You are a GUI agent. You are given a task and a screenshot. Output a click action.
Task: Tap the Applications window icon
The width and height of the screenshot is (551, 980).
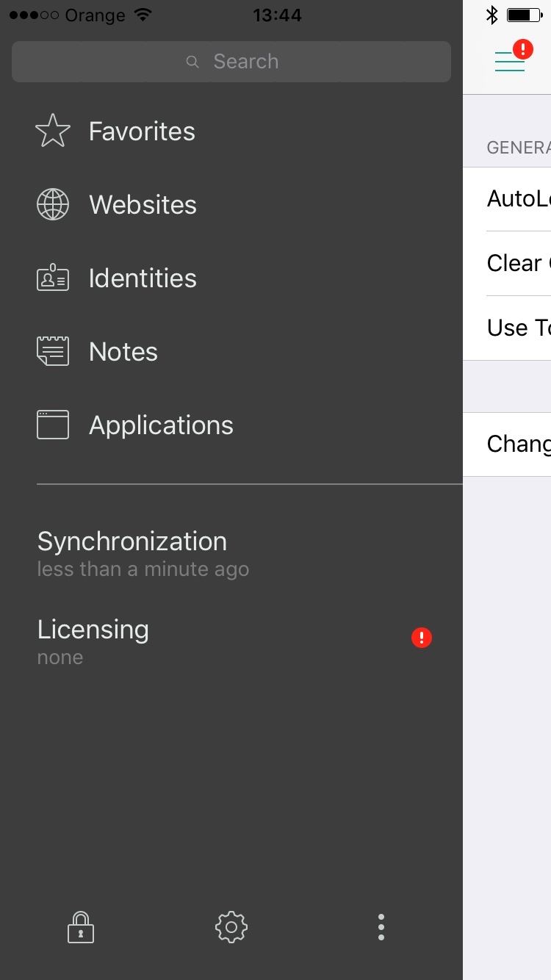click(53, 425)
